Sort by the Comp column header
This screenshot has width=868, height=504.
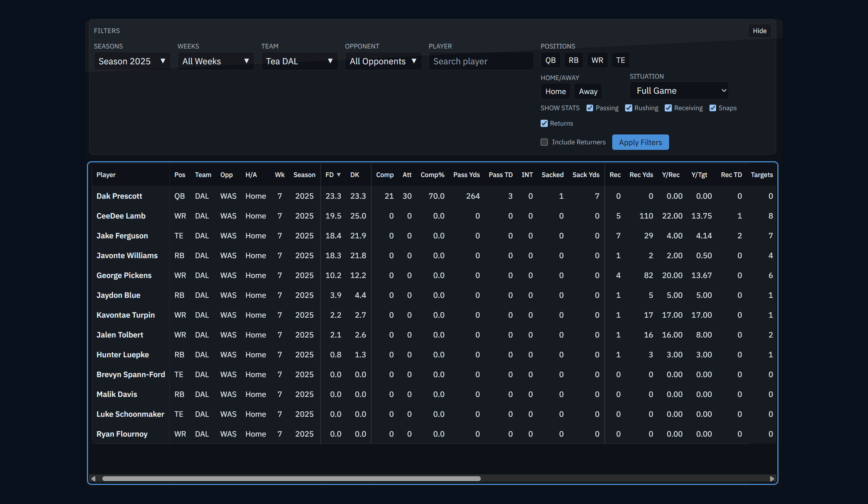[x=385, y=175]
